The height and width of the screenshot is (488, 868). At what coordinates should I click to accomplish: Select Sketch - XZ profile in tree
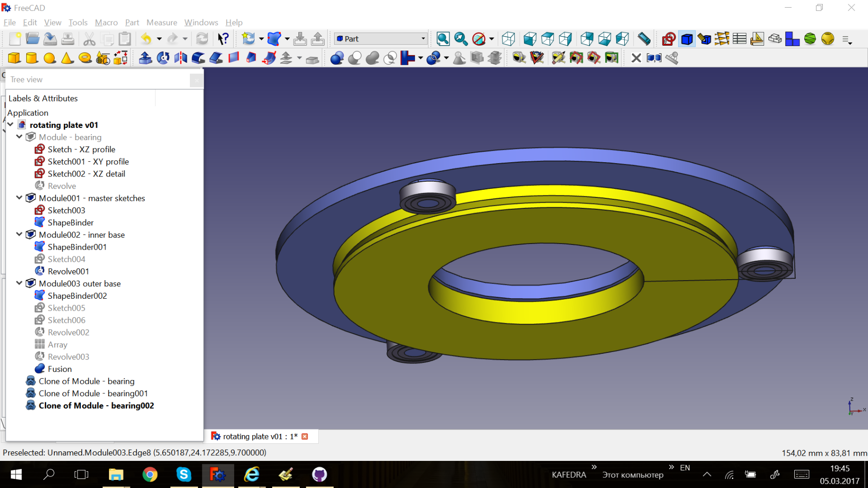(81, 149)
